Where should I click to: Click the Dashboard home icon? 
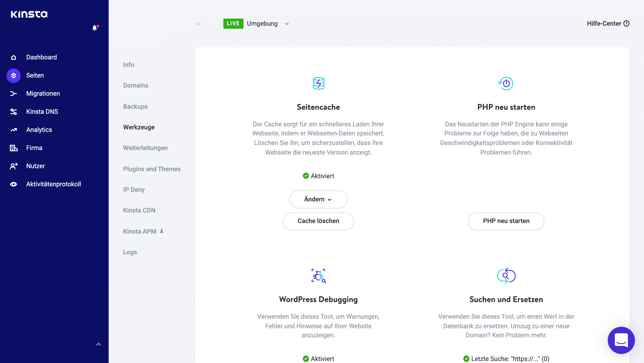pyautogui.click(x=14, y=57)
